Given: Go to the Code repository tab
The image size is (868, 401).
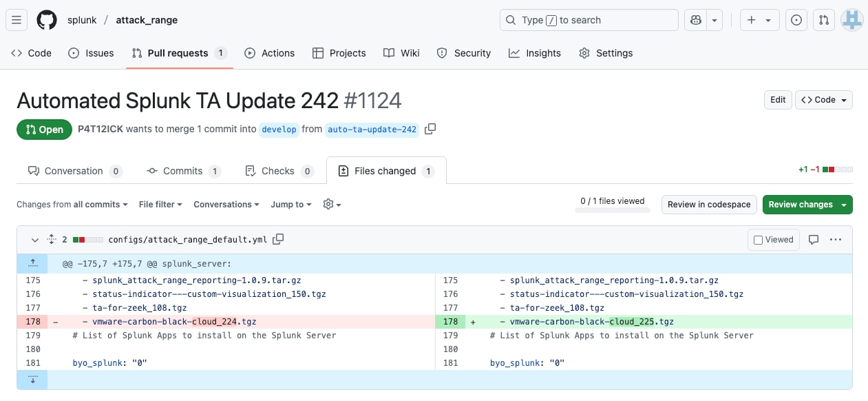Looking at the screenshot, I should pos(32,53).
